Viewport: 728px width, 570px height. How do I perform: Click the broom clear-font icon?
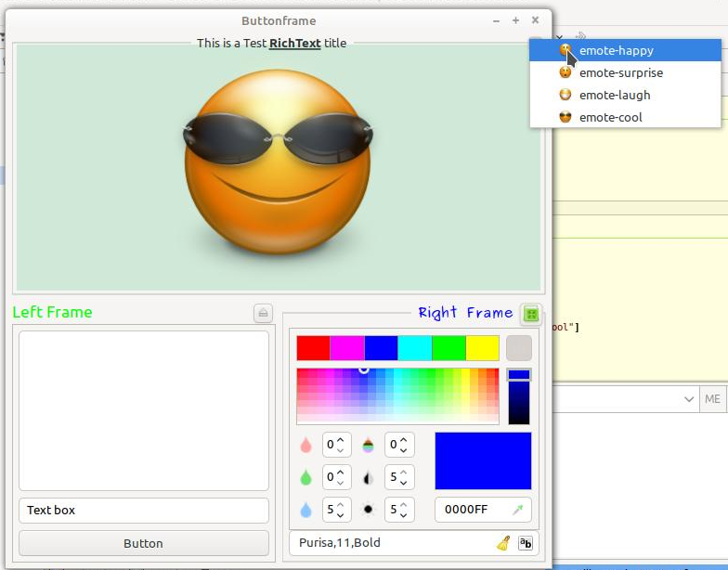(503, 543)
